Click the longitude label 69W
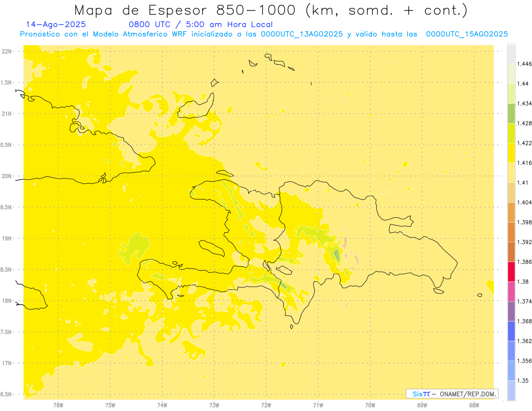The width and height of the screenshot is (532, 411). point(422,405)
